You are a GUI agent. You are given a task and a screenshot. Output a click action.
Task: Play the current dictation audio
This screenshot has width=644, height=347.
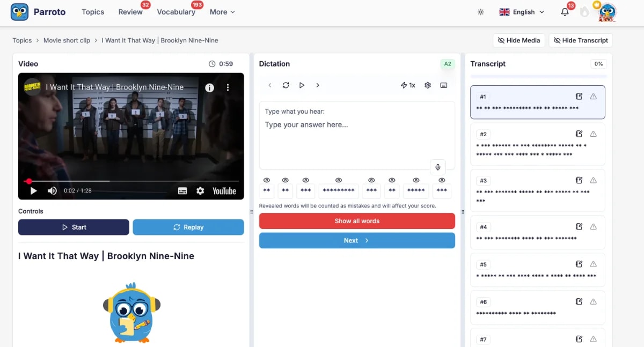click(x=302, y=85)
